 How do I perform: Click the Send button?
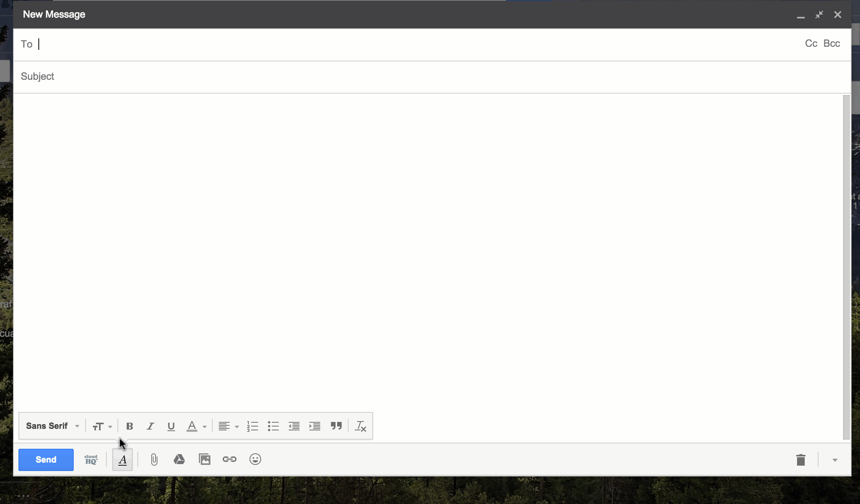tap(46, 460)
